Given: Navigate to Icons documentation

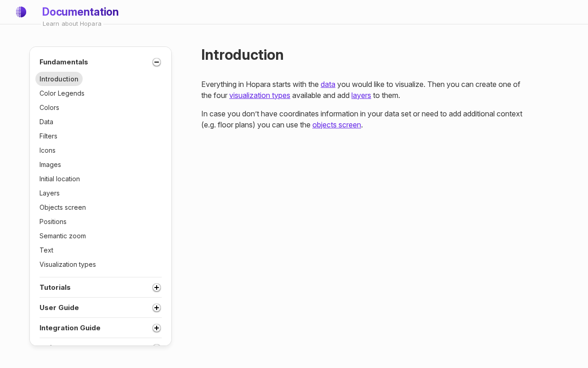Looking at the screenshot, I should tap(47, 150).
